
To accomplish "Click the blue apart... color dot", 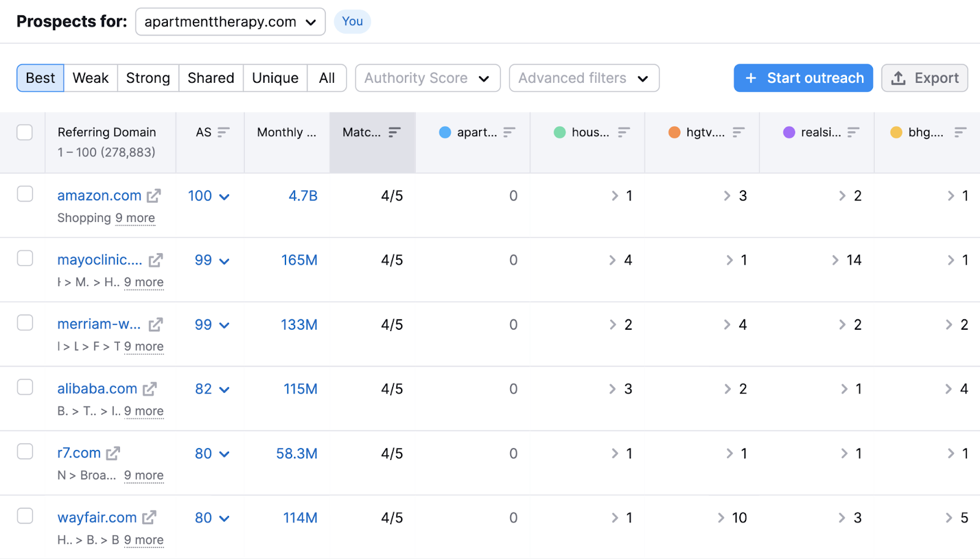I will 445,132.
